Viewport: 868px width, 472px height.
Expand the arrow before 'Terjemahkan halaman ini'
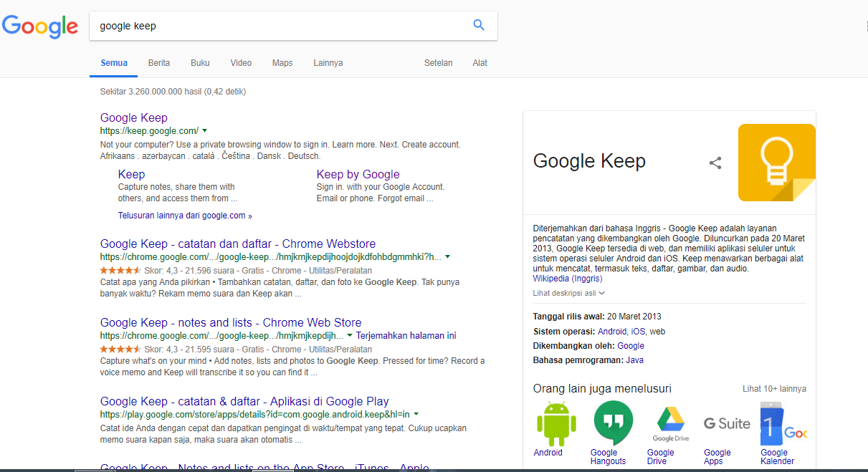click(x=350, y=335)
